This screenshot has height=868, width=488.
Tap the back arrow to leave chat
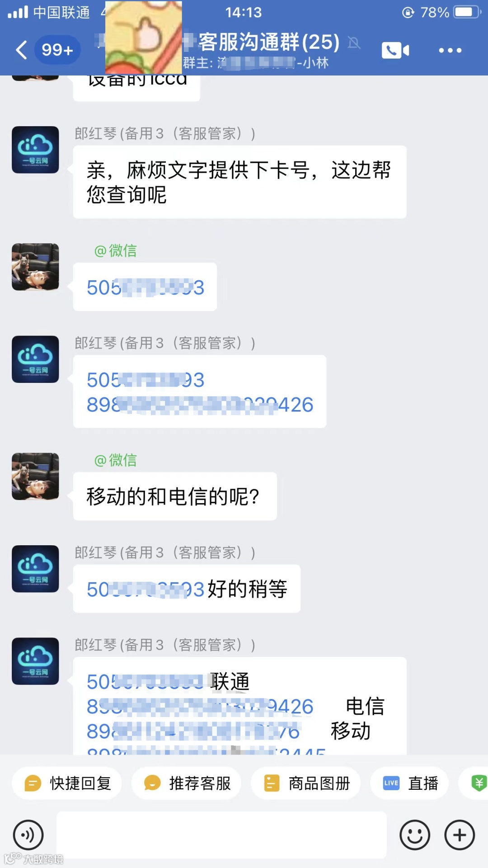pos(22,50)
